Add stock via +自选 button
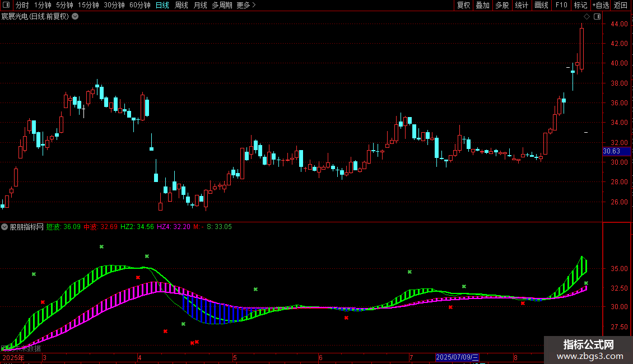Screen dimensions: 633x364 click(x=601, y=5)
